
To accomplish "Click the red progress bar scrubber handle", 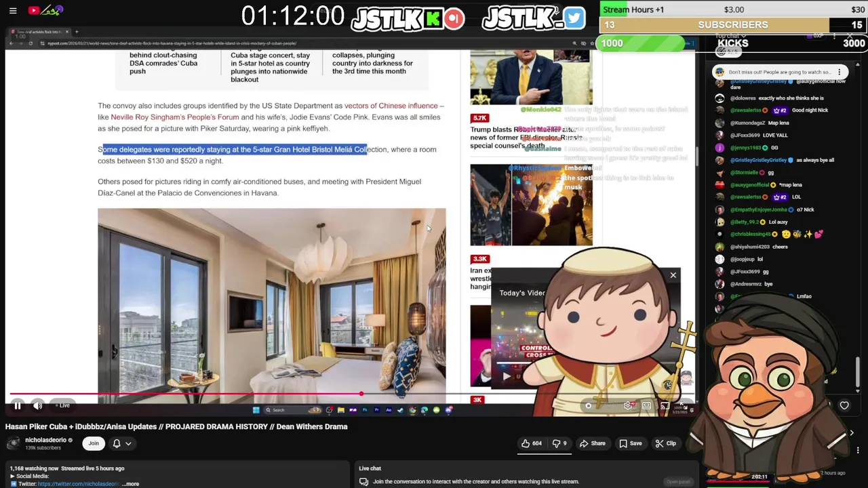I will point(361,394).
